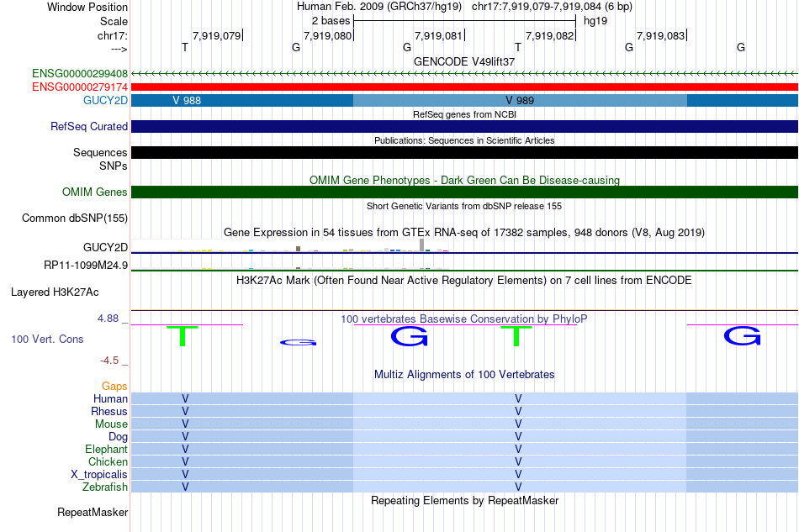Click the Short Genetic Variants dbSNP title
Screen dimensions: 799x532
point(464,206)
